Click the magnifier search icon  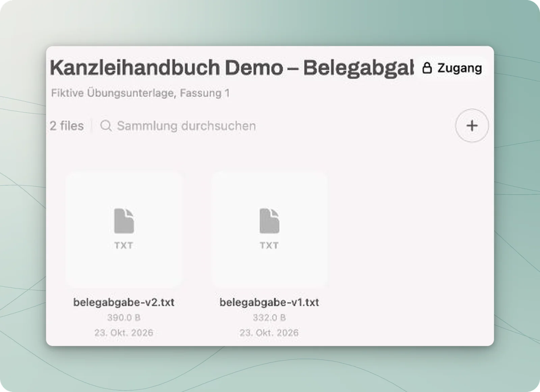pyautogui.click(x=106, y=126)
